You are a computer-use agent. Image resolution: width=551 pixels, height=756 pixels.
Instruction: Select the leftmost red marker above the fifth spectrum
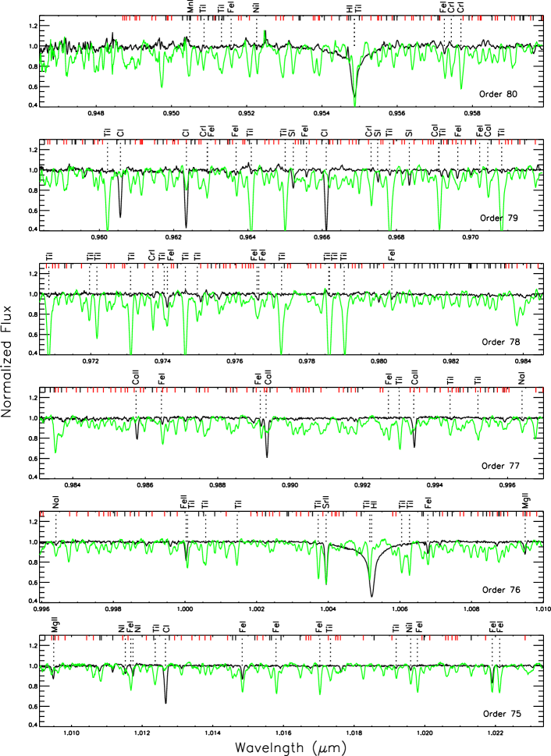tap(42, 513)
